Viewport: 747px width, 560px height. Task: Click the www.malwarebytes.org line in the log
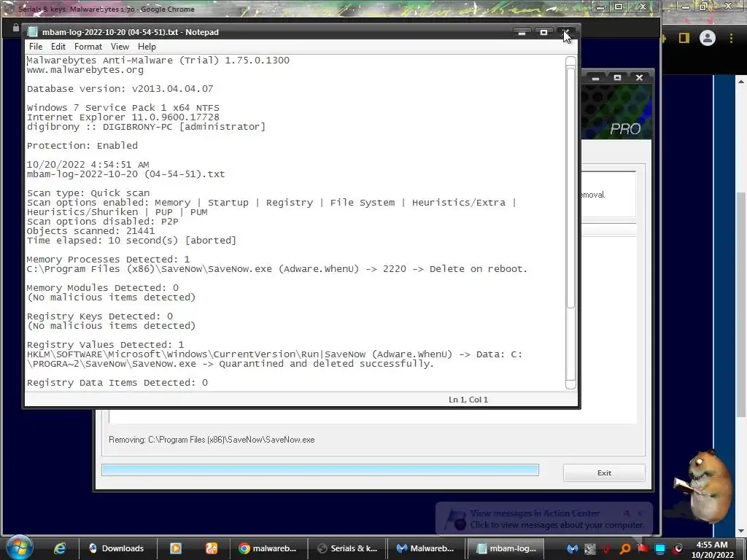85,70
